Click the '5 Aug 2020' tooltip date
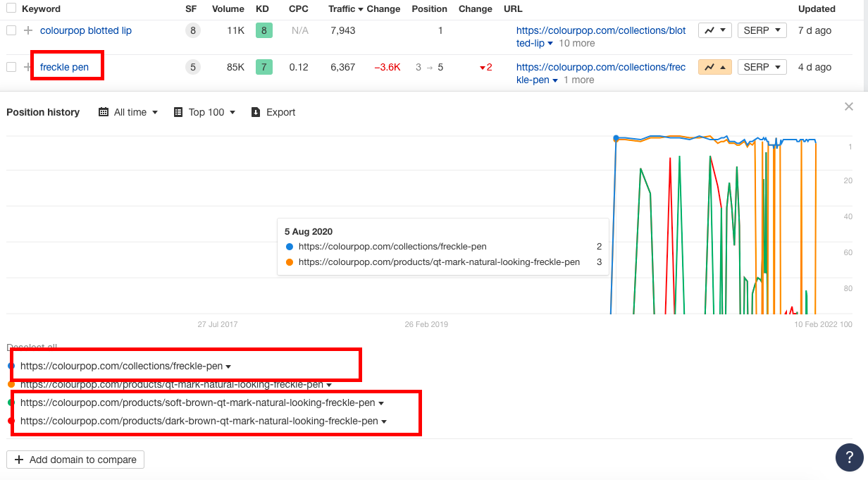This screenshot has width=868, height=480. coord(309,231)
